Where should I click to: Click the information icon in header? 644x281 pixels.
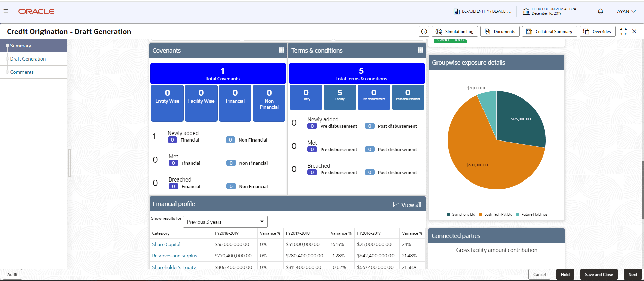424,31
